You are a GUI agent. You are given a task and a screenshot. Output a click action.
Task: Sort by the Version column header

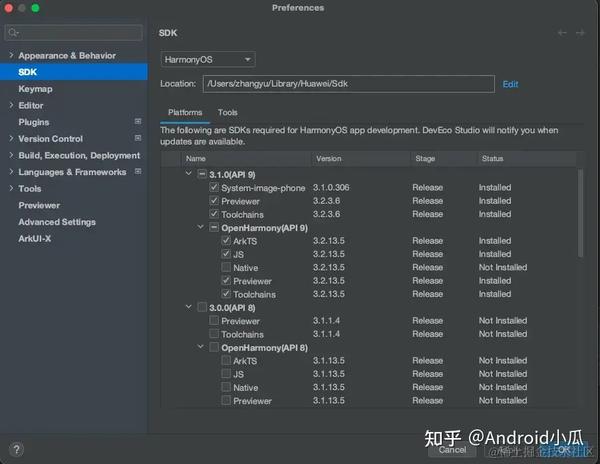tap(360, 158)
